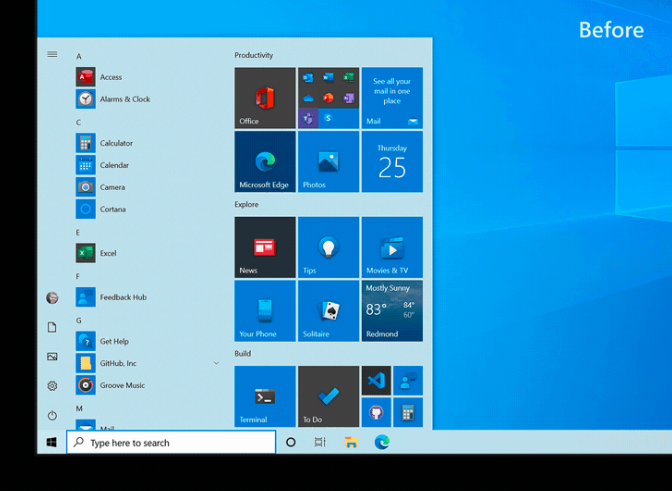Screen dimensions: 672x491
Task: Open Documents from Start sidebar
Action: [52, 327]
